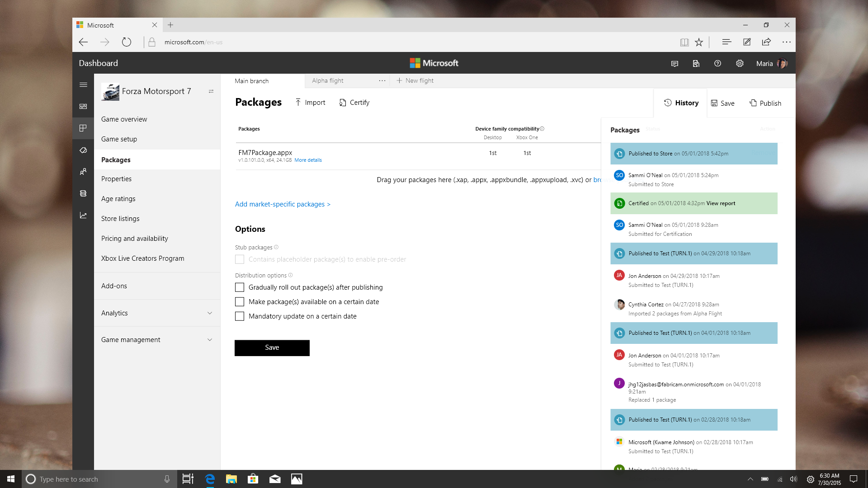Open the dashboard overview sidebar icon
Viewport: 868px width, 488px height.
83,106
